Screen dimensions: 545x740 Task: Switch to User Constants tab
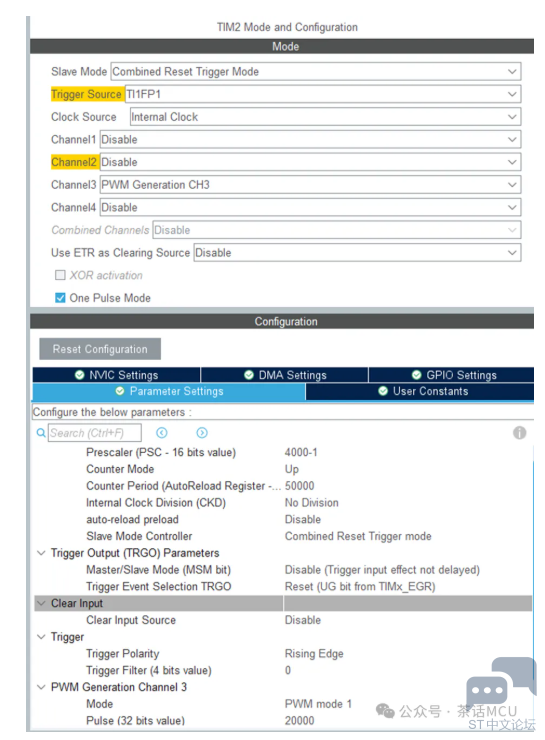pyautogui.click(x=420, y=392)
